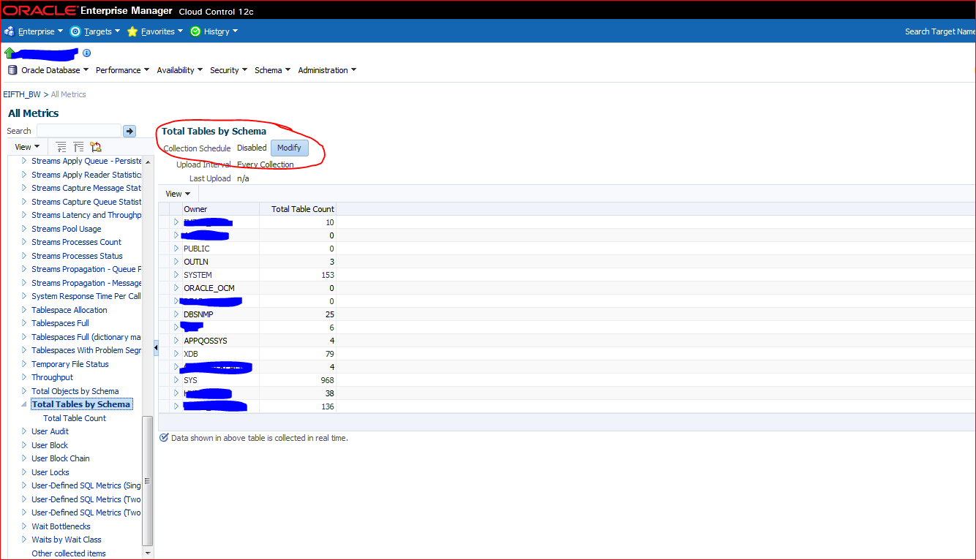
Task: Click the Oracle logo
Action: tap(40, 10)
